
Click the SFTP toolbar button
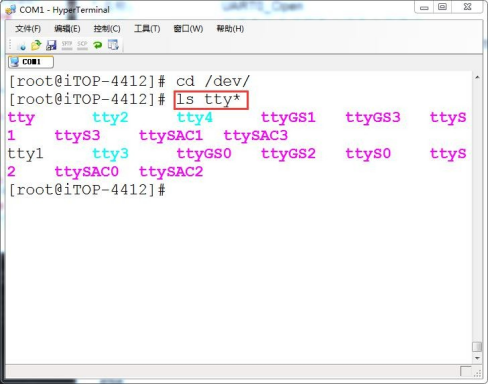click(67, 45)
